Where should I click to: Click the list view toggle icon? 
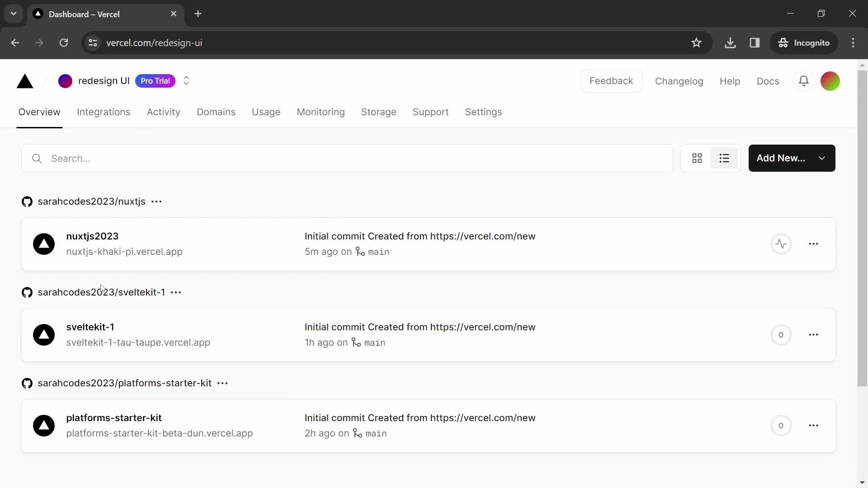pos(724,158)
